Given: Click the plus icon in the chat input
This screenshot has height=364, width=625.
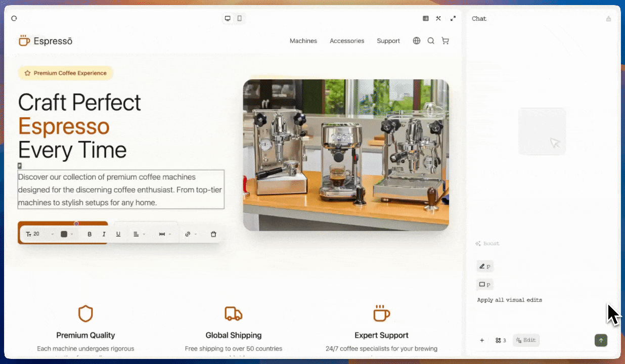Looking at the screenshot, I should coord(481,340).
